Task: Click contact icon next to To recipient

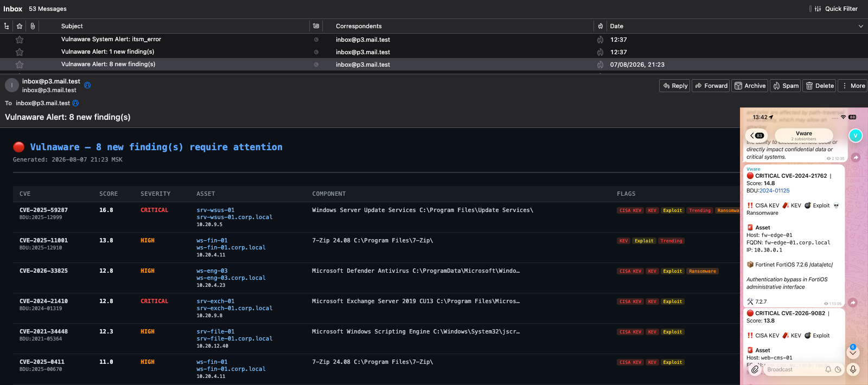Action: (75, 103)
